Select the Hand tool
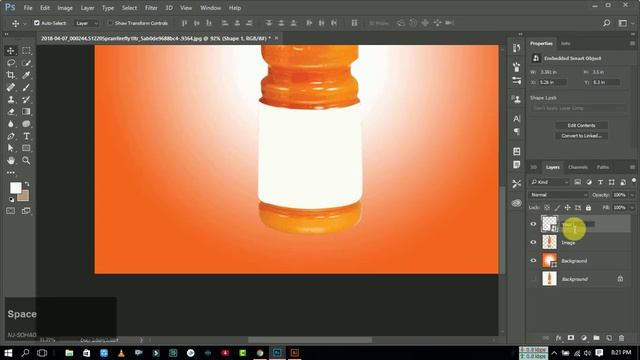Image resolution: width=640 pixels, height=360 pixels. pyautogui.click(x=11, y=160)
